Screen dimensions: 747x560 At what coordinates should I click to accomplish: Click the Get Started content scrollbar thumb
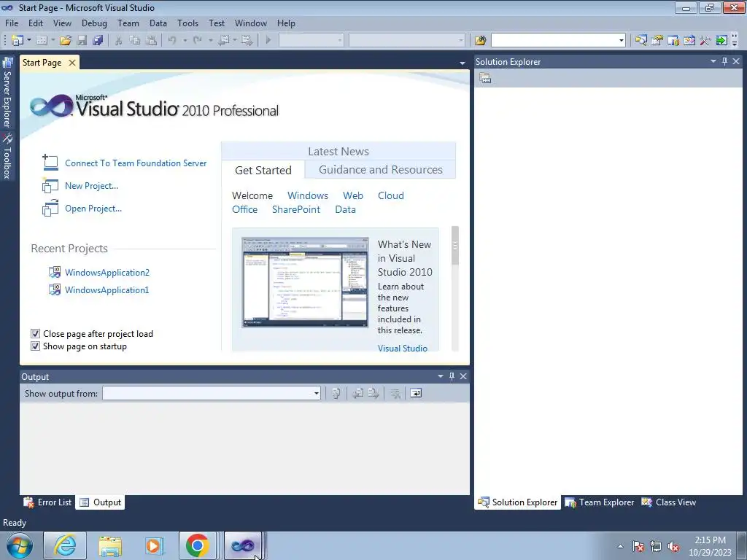coord(455,246)
